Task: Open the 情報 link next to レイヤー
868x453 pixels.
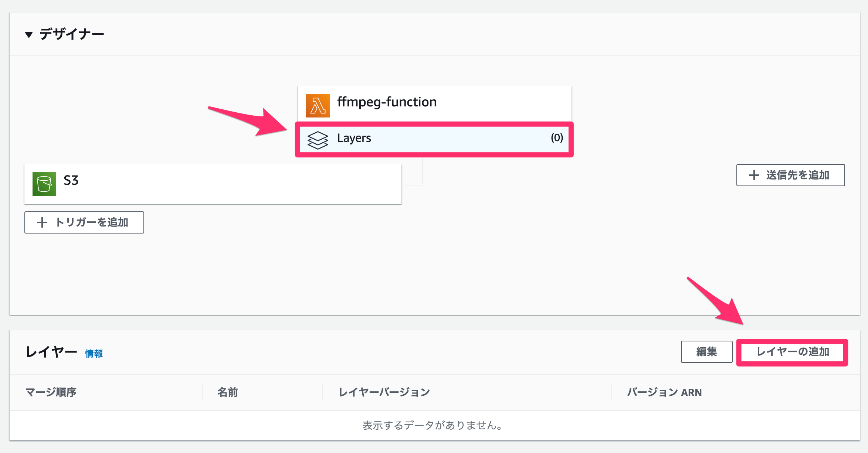Action: (x=94, y=354)
